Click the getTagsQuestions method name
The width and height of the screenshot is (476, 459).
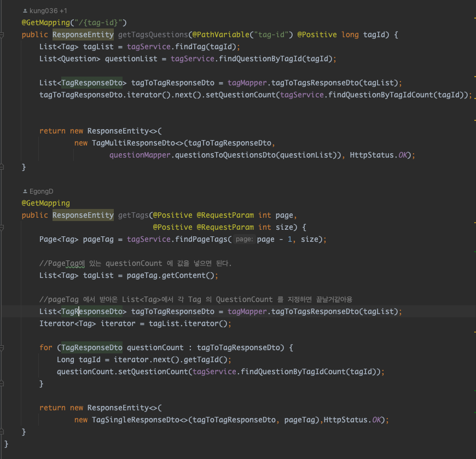(x=153, y=35)
